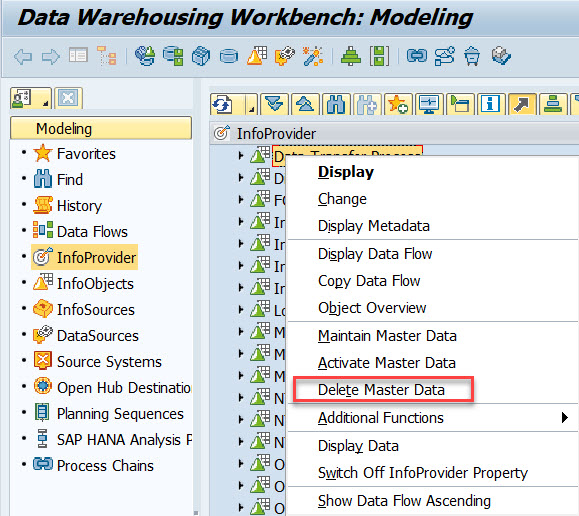Image resolution: width=579 pixels, height=516 pixels.
Task: Click the find next binoculars-plus icon
Action: [x=367, y=104]
